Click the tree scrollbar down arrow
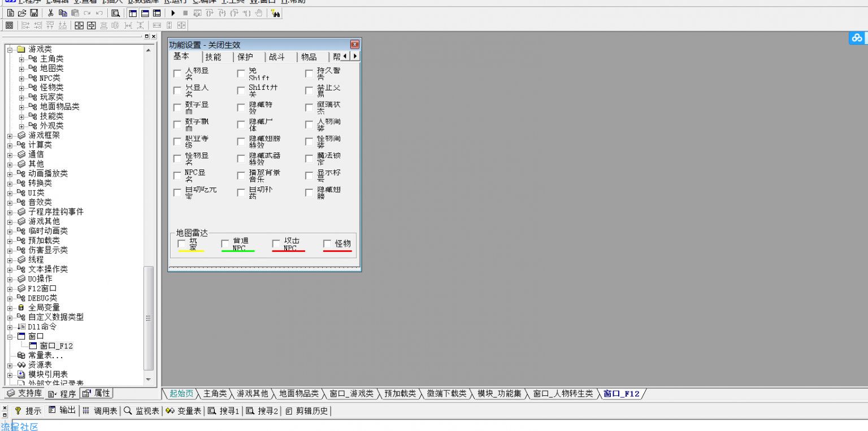The height and width of the screenshot is (431, 868). click(149, 380)
